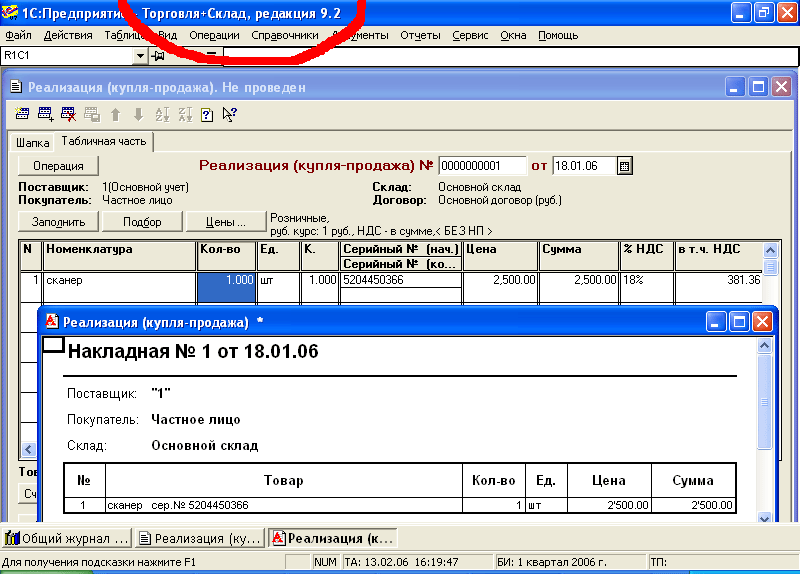Image resolution: width=800 pixels, height=574 pixels.
Task: Open the help description icon
Action: coord(207,115)
